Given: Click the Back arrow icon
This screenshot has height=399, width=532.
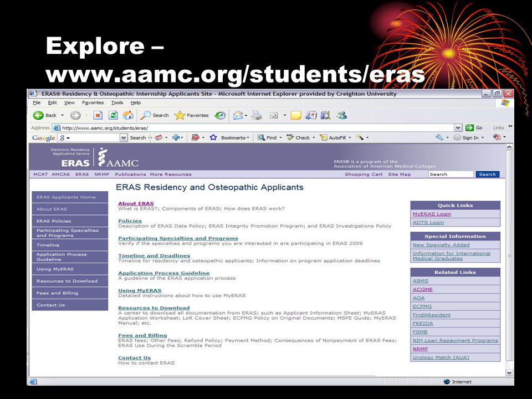Looking at the screenshot, I should pos(38,115).
